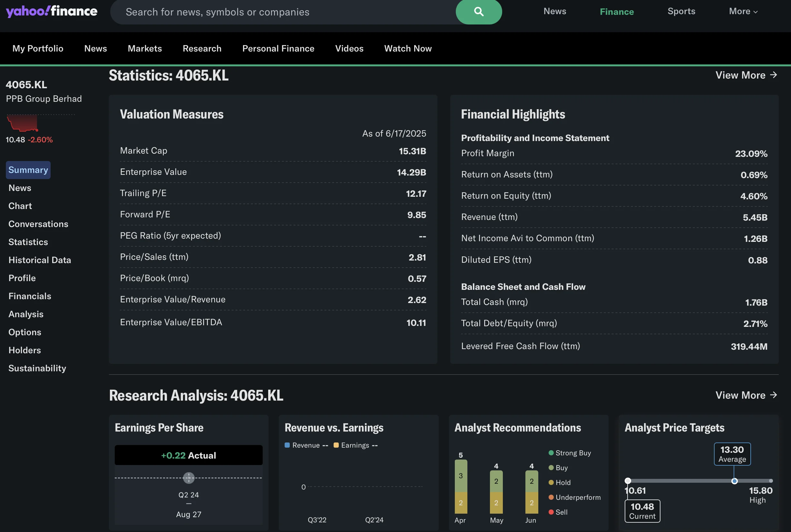
Task: Click the Price/Sales (ttm) label
Action: click(154, 257)
